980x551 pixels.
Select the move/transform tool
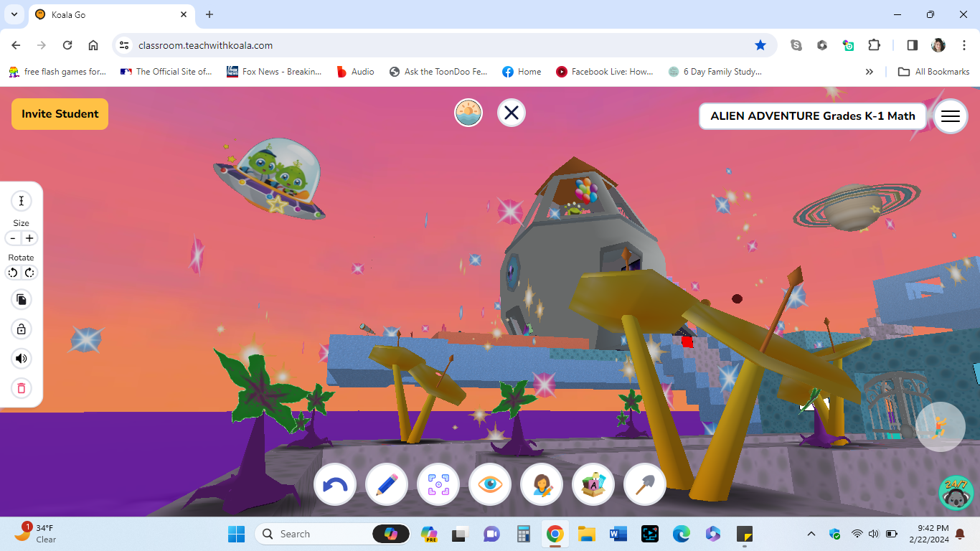(438, 484)
